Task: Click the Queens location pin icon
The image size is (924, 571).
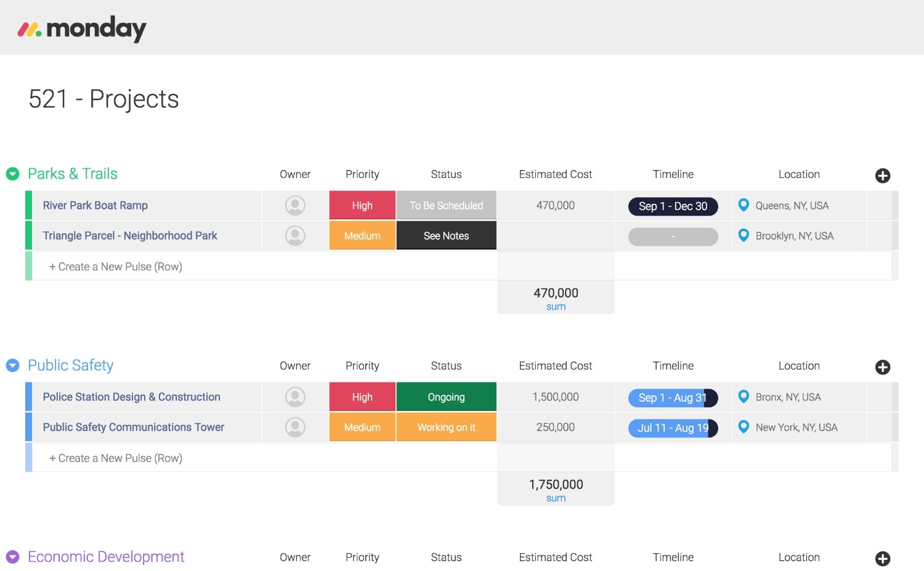Action: tap(744, 205)
